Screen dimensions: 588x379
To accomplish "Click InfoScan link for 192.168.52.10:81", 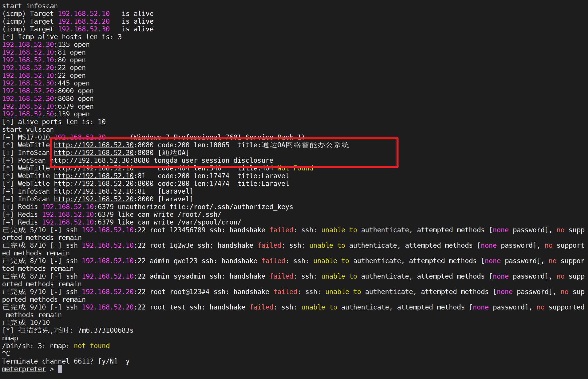I will click(x=94, y=191).
